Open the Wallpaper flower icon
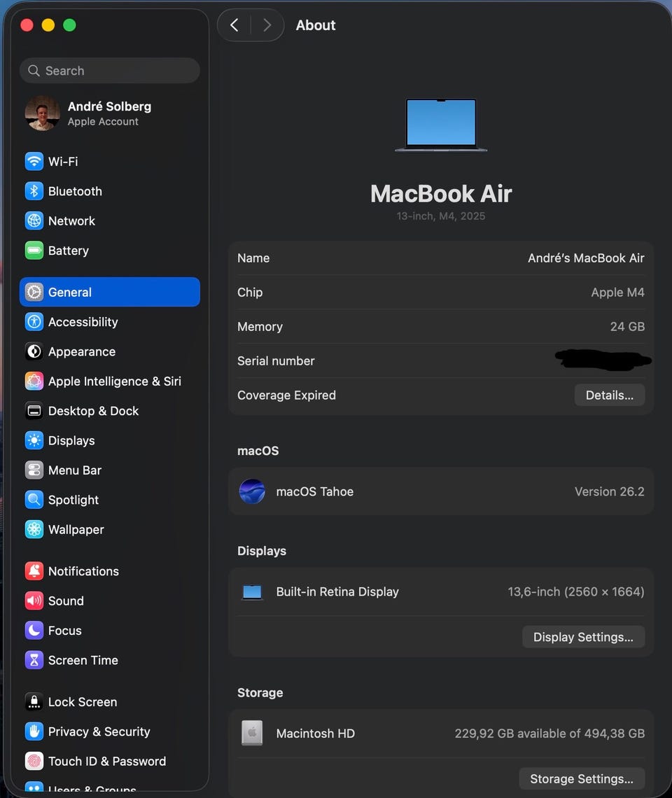 pyautogui.click(x=34, y=529)
